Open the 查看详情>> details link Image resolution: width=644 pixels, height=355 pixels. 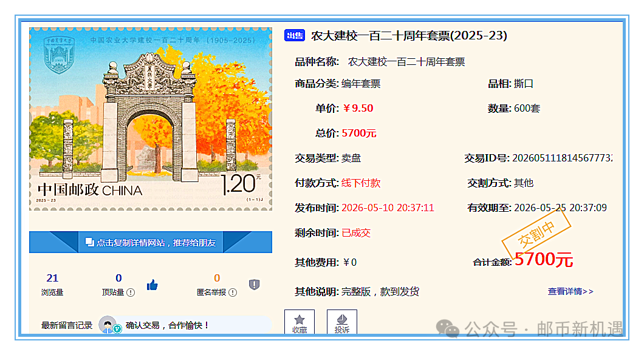[x=570, y=291]
